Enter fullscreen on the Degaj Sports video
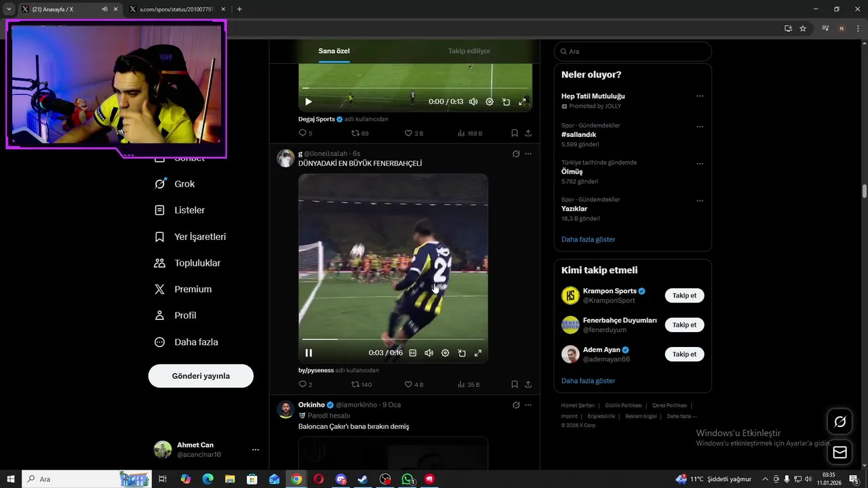 [522, 102]
